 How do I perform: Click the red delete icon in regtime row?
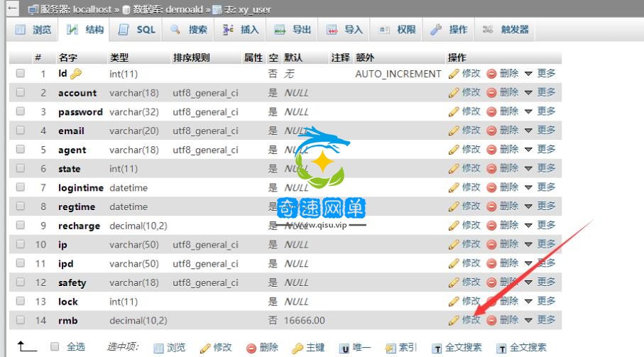pos(491,207)
